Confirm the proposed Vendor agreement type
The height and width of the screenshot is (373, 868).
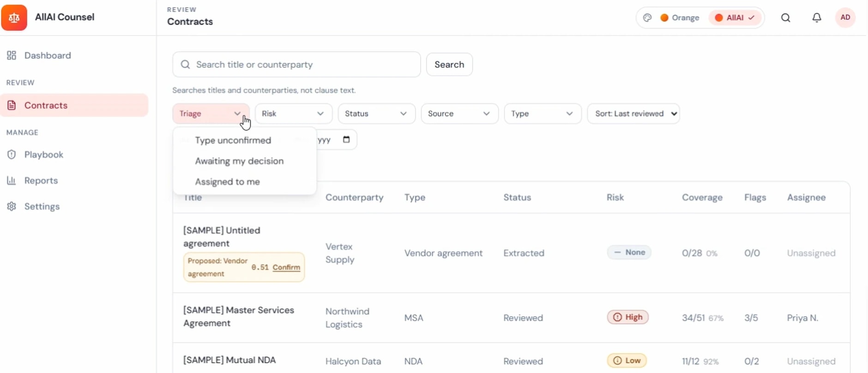286,267
